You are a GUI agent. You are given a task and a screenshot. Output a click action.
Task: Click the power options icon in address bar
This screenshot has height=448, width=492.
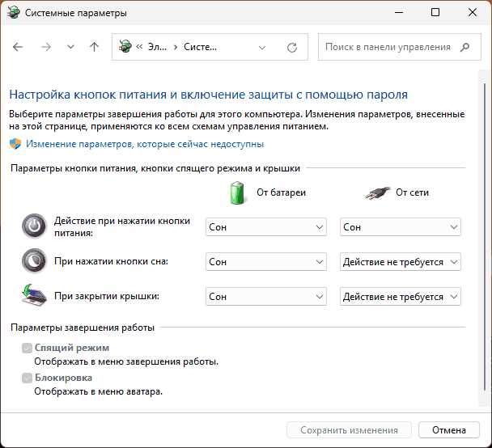tap(125, 47)
